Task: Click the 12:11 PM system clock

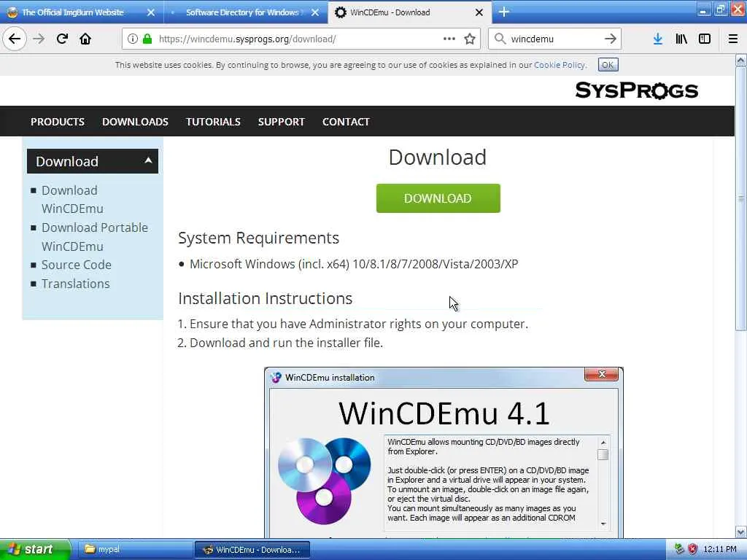Action: pyautogui.click(x=719, y=549)
